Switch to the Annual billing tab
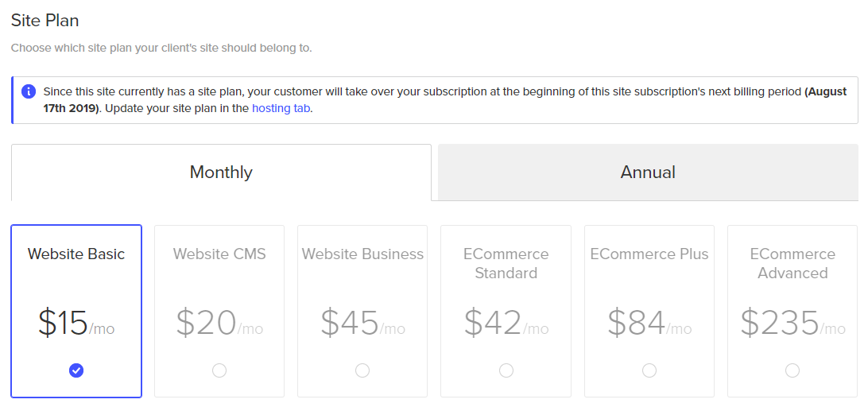The width and height of the screenshot is (868, 411). pyautogui.click(x=648, y=173)
